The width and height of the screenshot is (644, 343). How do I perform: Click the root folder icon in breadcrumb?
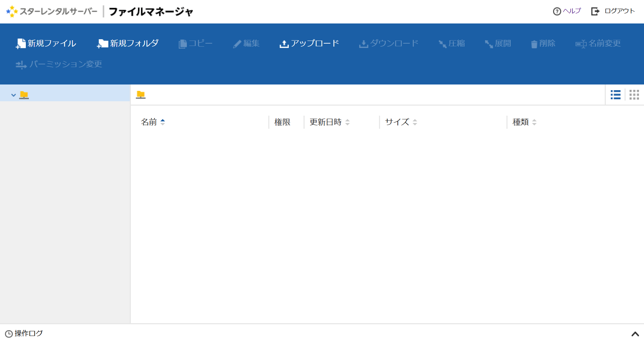(x=141, y=95)
